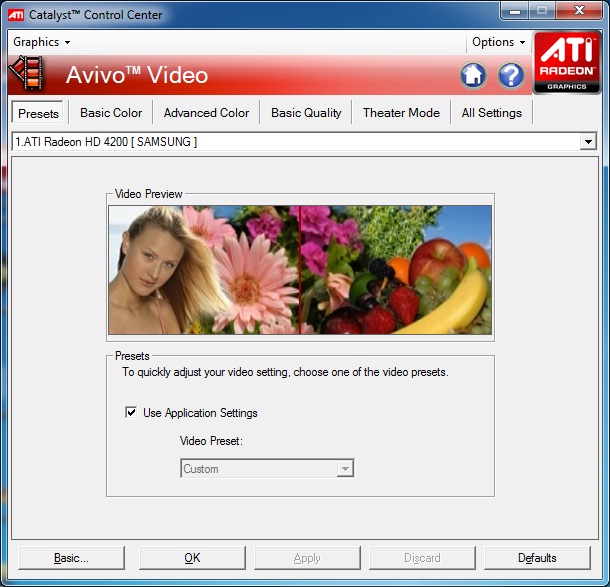The width and height of the screenshot is (610, 587).
Task: Select the Basic Quality tab
Action: (x=306, y=113)
